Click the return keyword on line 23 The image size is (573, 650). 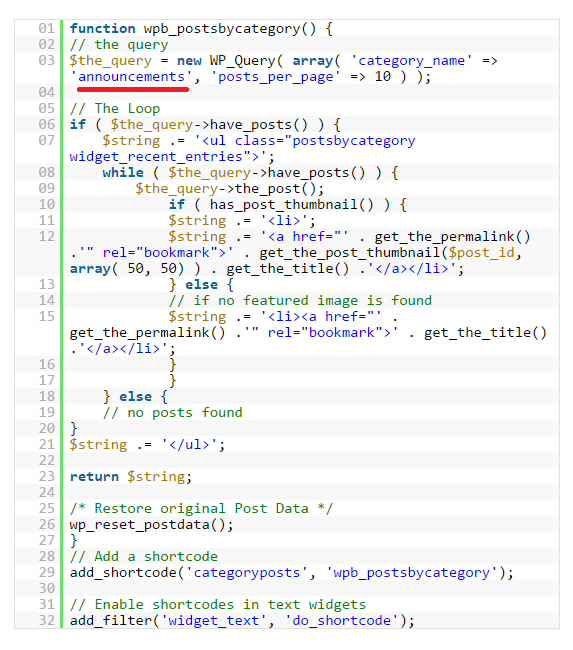[94, 477]
